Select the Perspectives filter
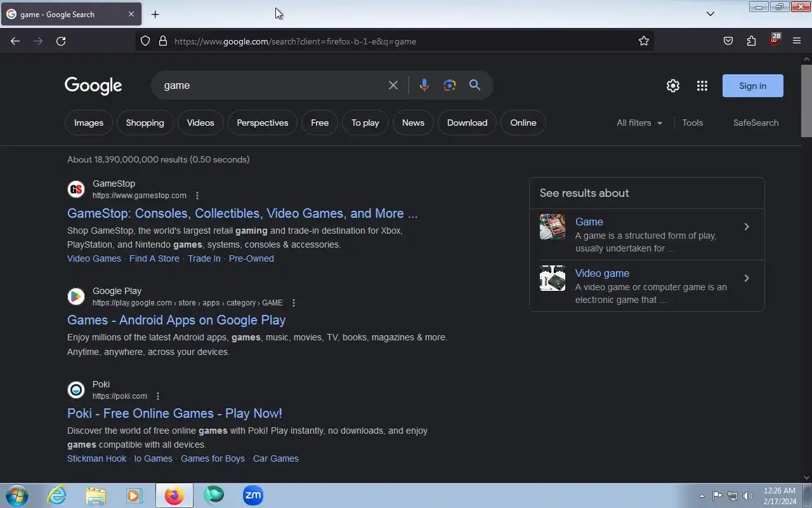Viewport: 812px width, 508px height. 263,123
